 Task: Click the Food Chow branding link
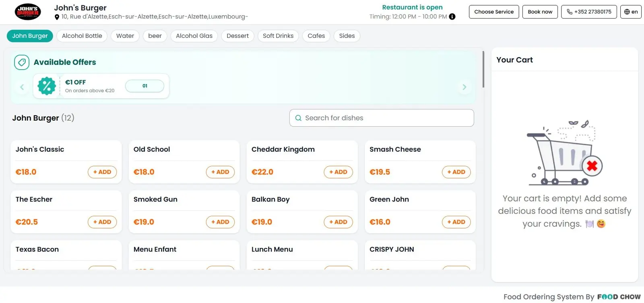[x=619, y=297]
